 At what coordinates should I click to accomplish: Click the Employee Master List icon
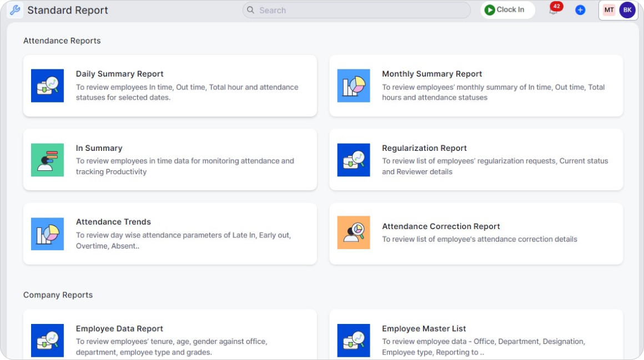click(x=354, y=340)
